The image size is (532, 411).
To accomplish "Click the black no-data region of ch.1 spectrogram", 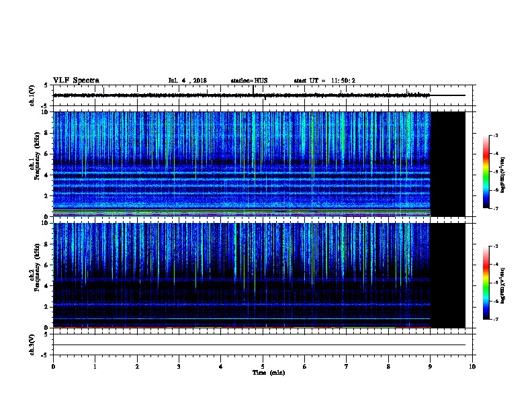I will click(x=448, y=164).
